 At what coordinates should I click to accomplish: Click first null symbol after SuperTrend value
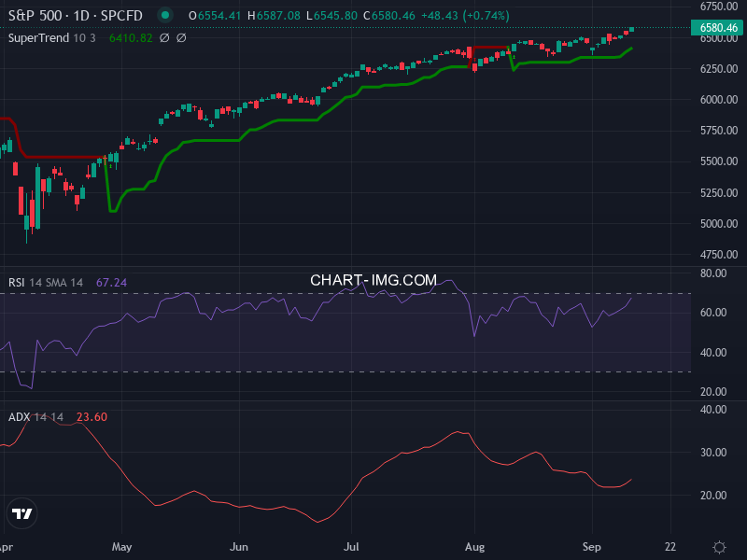pos(164,38)
